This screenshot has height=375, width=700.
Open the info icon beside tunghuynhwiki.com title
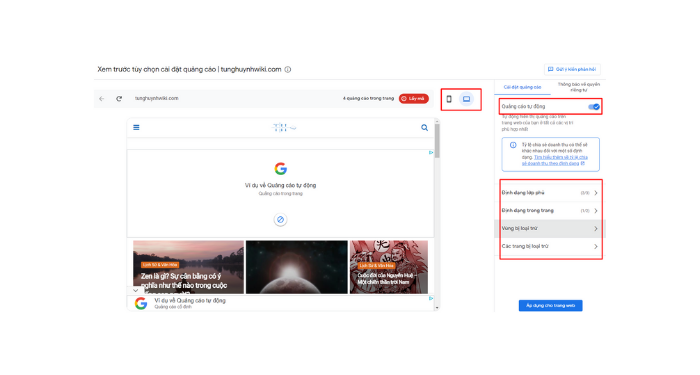[288, 70]
